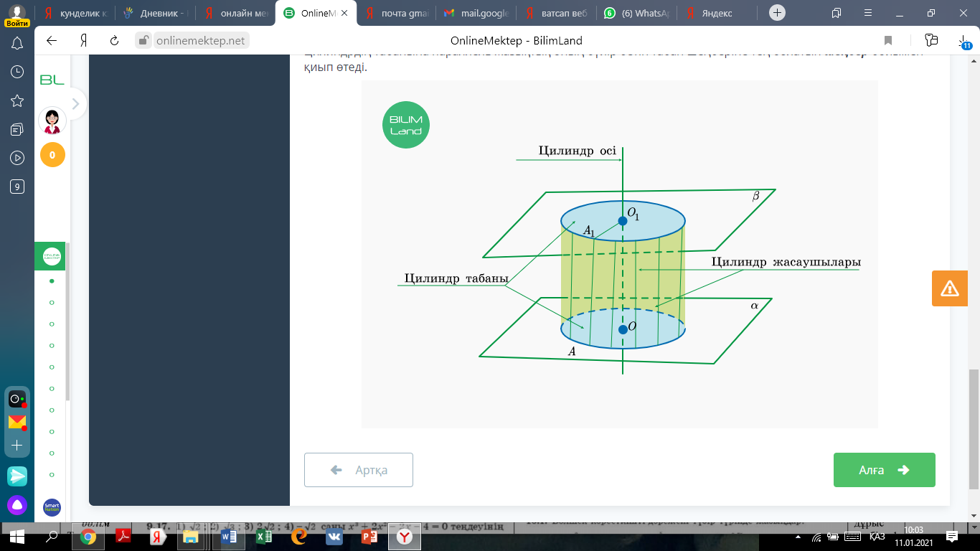Screen dimensions: 980x551
Task: Switch to the 'онлайн мектеп' tab
Action: pyautogui.click(x=236, y=13)
